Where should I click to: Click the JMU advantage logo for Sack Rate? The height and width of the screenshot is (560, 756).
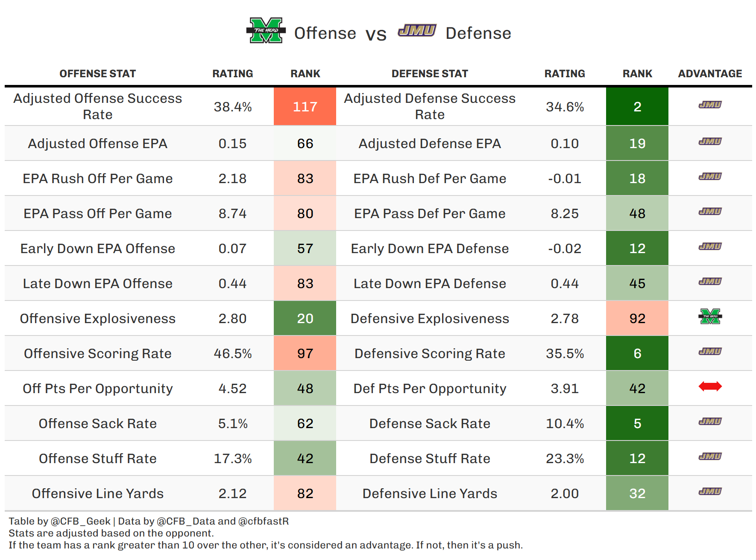[x=710, y=422]
